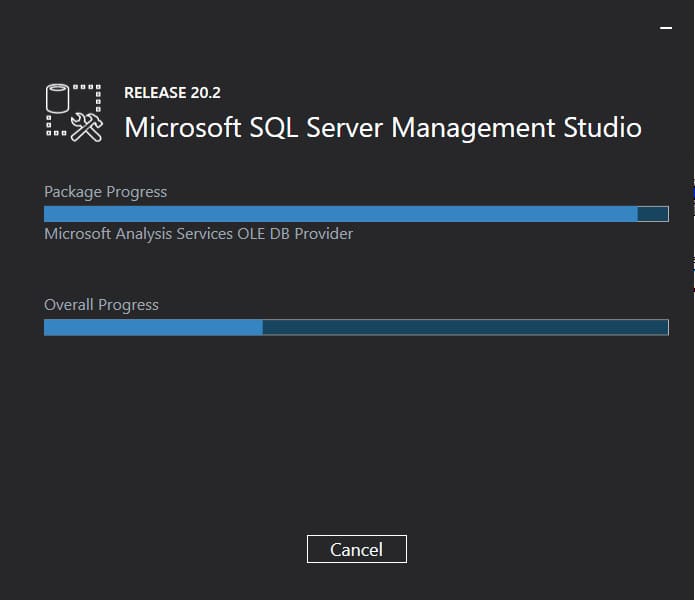Click the Microsoft SQL Server Management Studio title

[x=382, y=128]
